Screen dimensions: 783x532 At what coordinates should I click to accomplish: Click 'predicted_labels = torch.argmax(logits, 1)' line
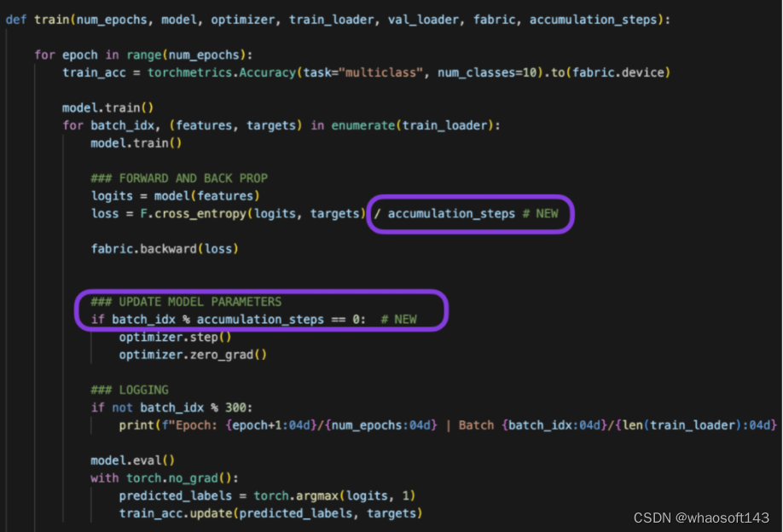(267, 496)
